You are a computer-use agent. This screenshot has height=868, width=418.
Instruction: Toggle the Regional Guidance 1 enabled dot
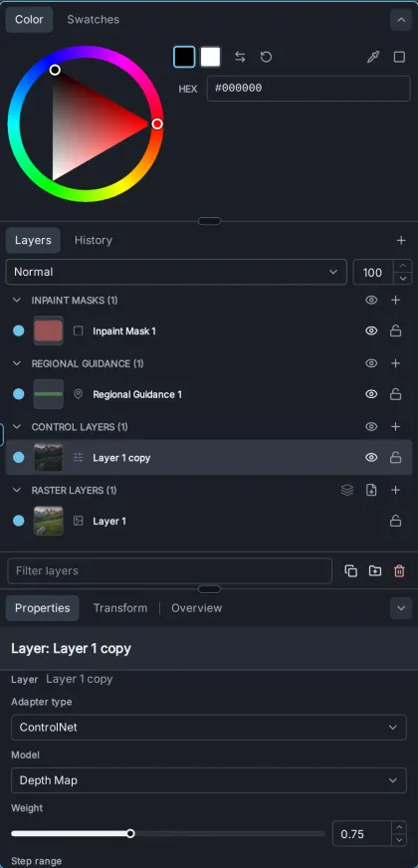click(x=19, y=394)
